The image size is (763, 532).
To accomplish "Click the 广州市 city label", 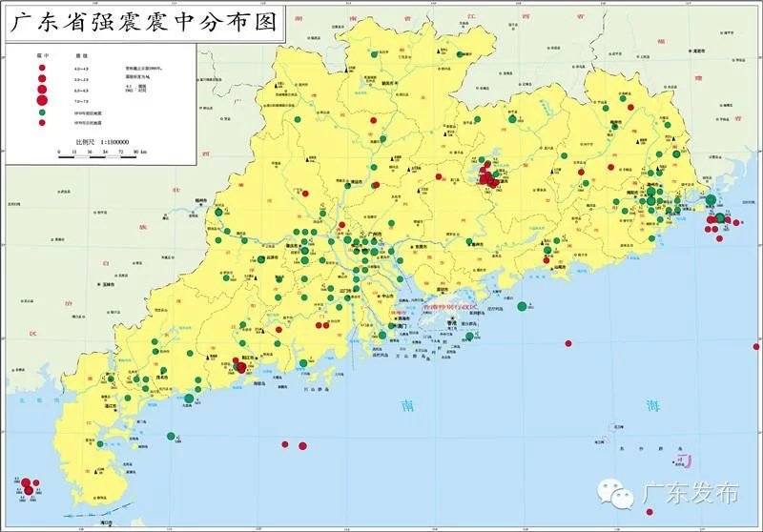I will [375, 235].
